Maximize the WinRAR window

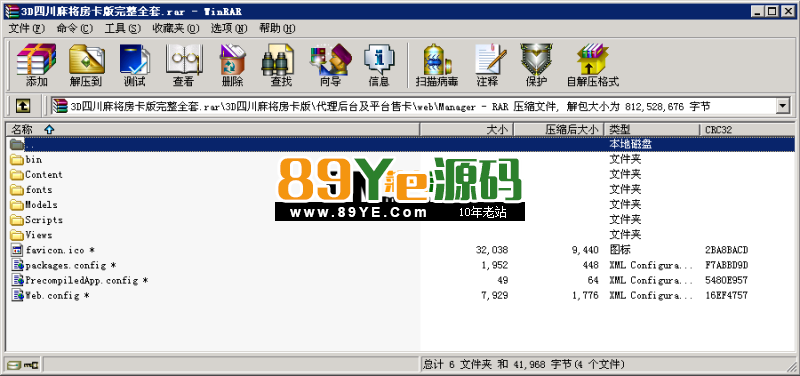(x=772, y=11)
